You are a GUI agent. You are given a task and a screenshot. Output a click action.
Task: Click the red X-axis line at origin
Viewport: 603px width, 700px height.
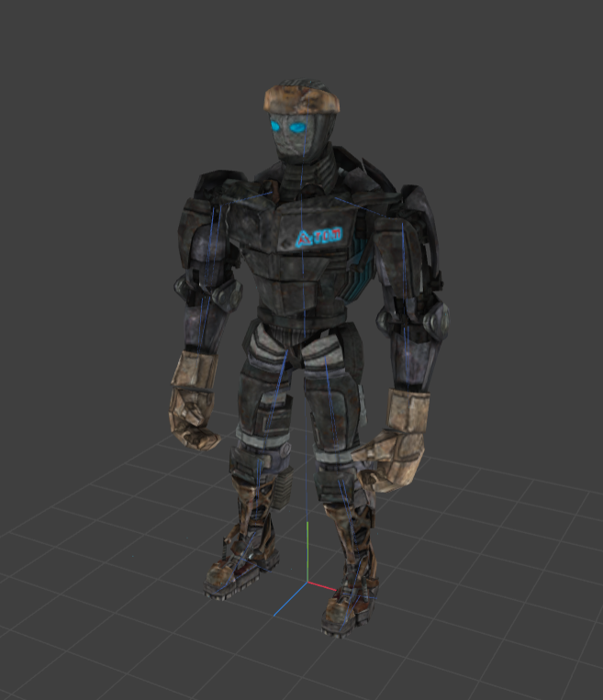click(321, 586)
